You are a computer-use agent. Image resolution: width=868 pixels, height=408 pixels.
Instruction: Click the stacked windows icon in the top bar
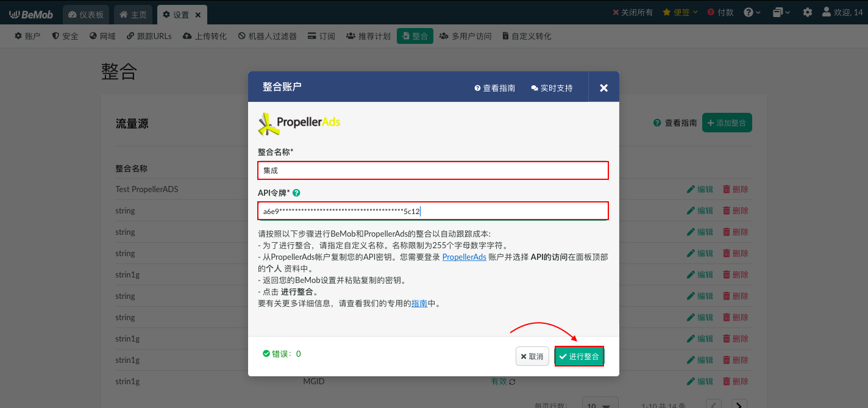tap(778, 12)
